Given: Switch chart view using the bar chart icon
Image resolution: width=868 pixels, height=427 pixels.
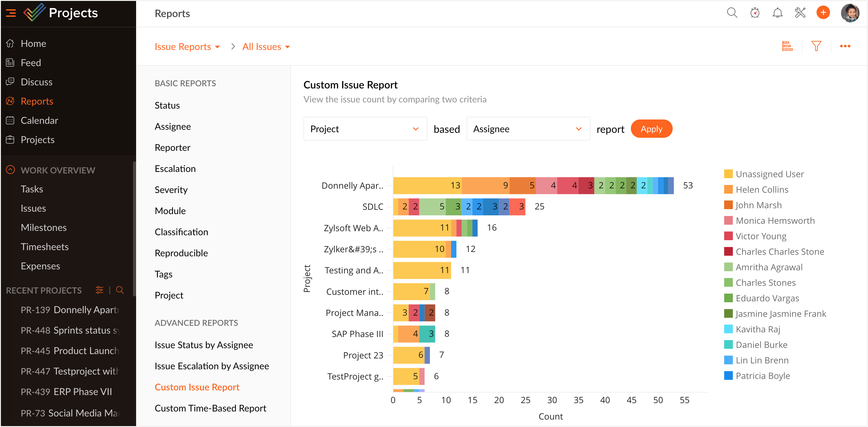Looking at the screenshot, I should [787, 46].
